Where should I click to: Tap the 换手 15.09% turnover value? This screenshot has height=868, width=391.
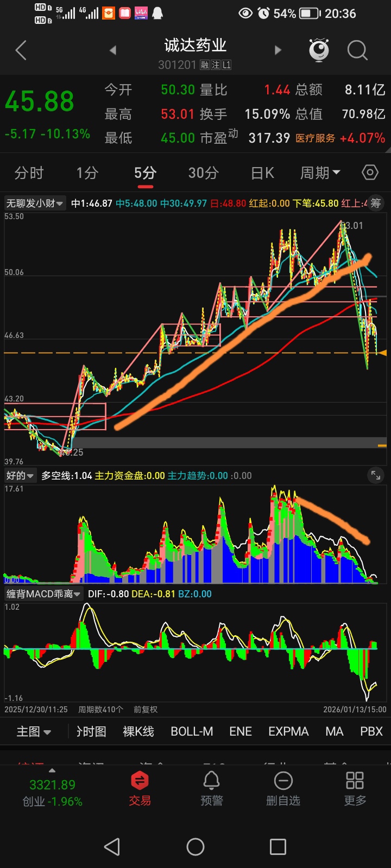coord(245,114)
